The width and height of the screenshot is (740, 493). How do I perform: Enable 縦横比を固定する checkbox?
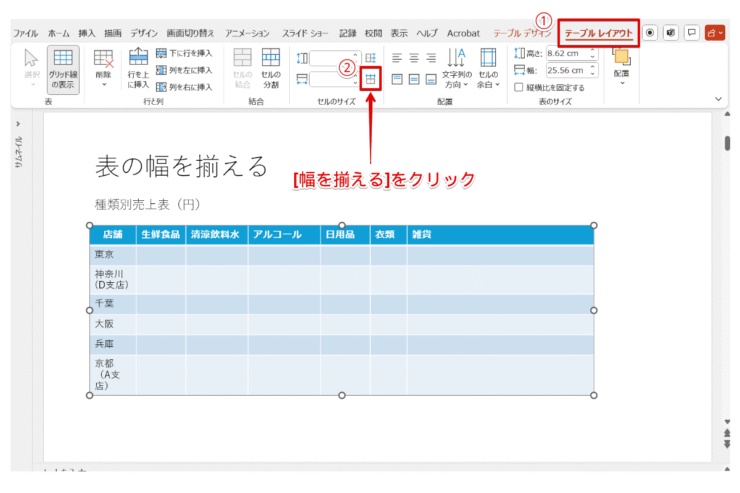518,87
